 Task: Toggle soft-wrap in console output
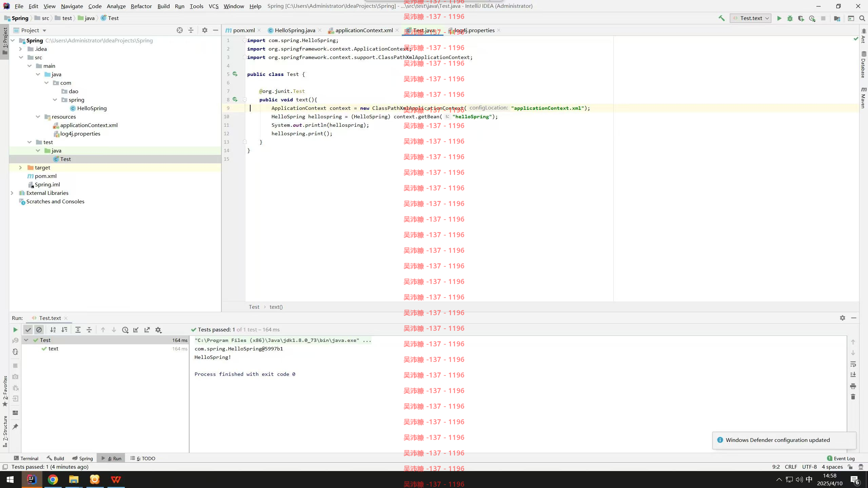pos(853,364)
